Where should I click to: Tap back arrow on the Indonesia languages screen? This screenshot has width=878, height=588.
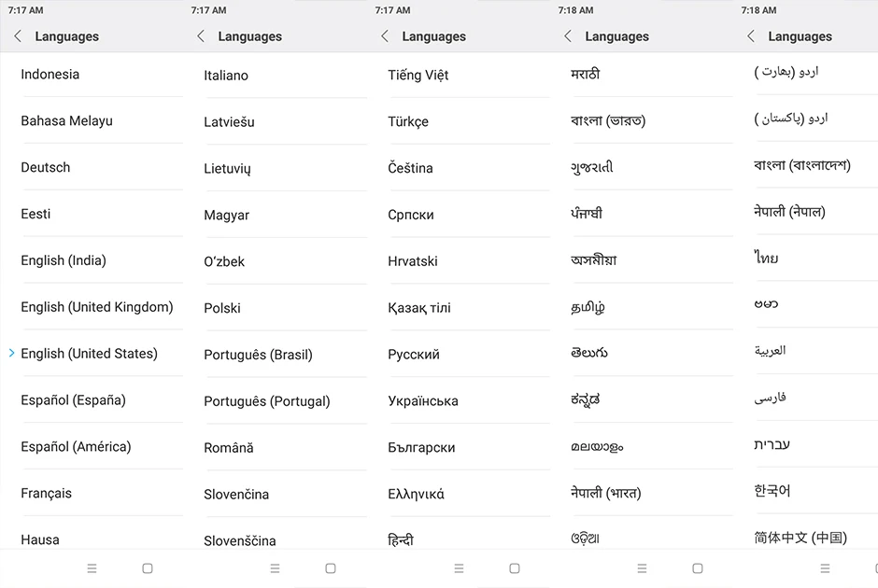coord(18,36)
